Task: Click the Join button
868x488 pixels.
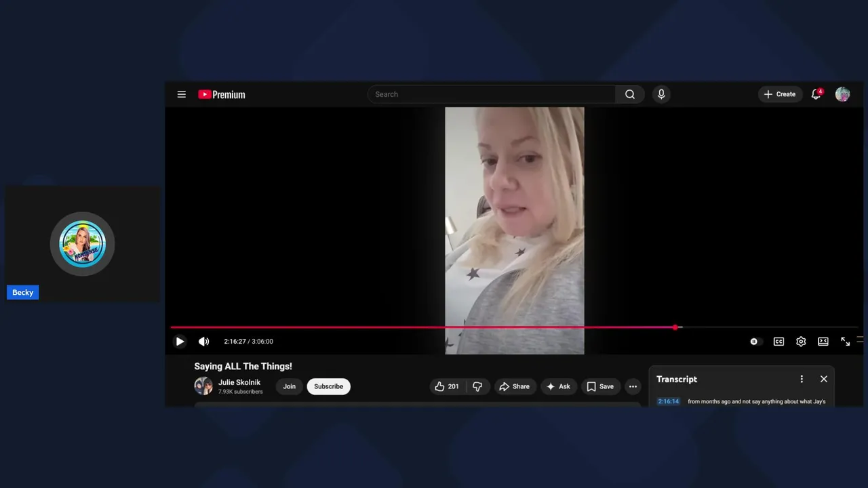Action: 290,386
